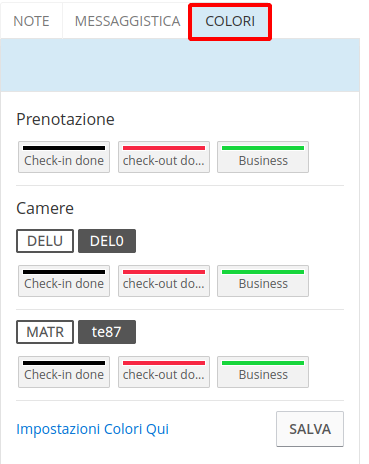Set Business color for DELU room
Image resolution: width=369 pixels, height=464 pixels.
coord(263,281)
